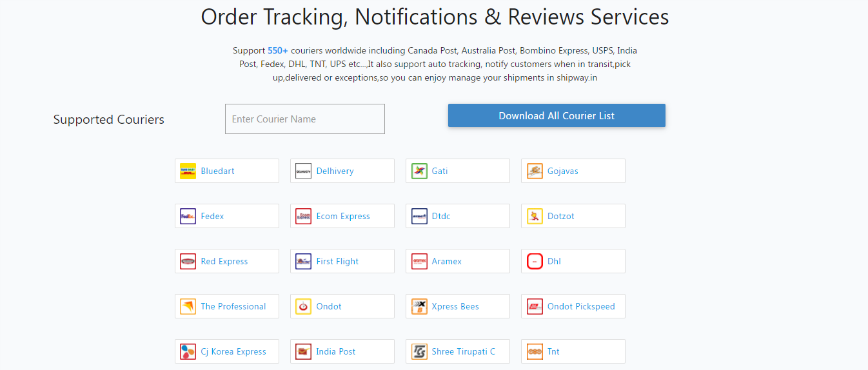This screenshot has width=868, height=370.
Task: Click the Supported Couriers label
Action: pos(109,119)
